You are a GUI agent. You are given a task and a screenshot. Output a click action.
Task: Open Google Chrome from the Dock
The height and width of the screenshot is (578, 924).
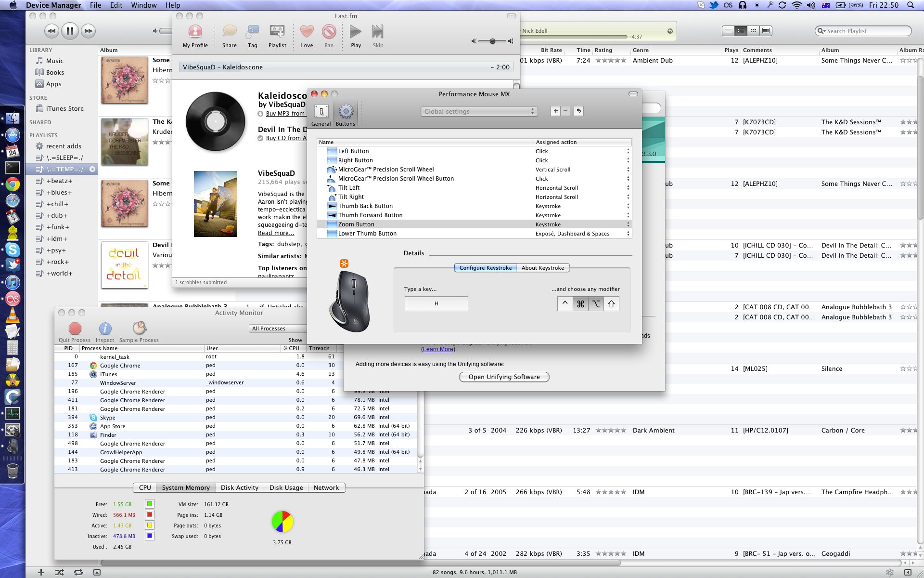pyautogui.click(x=13, y=184)
